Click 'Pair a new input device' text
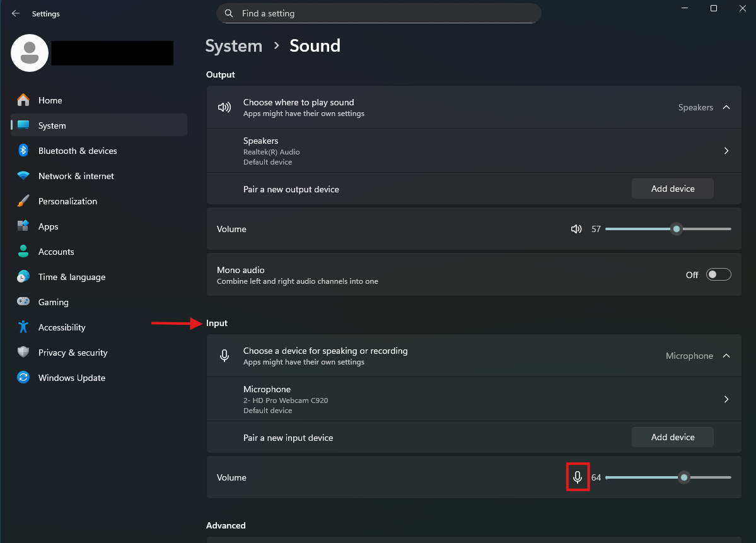This screenshot has height=543, width=756. pos(288,438)
